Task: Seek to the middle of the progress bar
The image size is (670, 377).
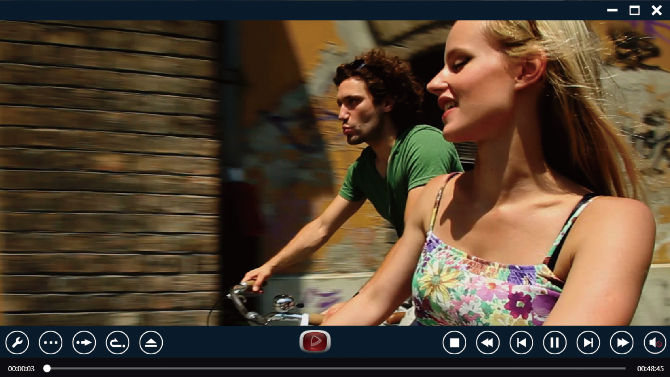Action: pyautogui.click(x=336, y=368)
